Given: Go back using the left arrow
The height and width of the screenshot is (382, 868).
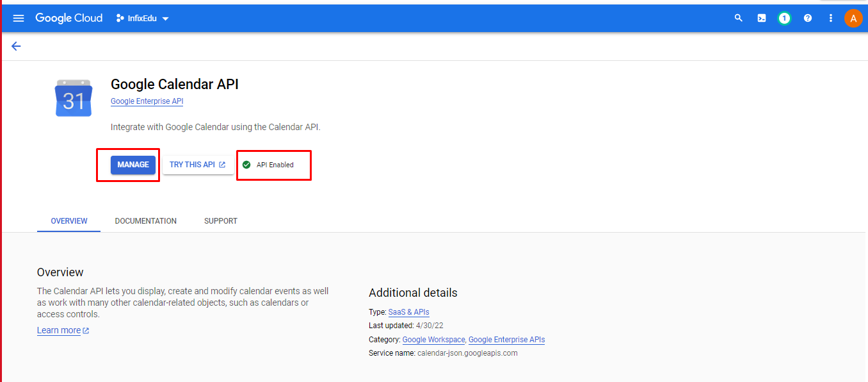Looking at the screenshot, I should (16, 46).
